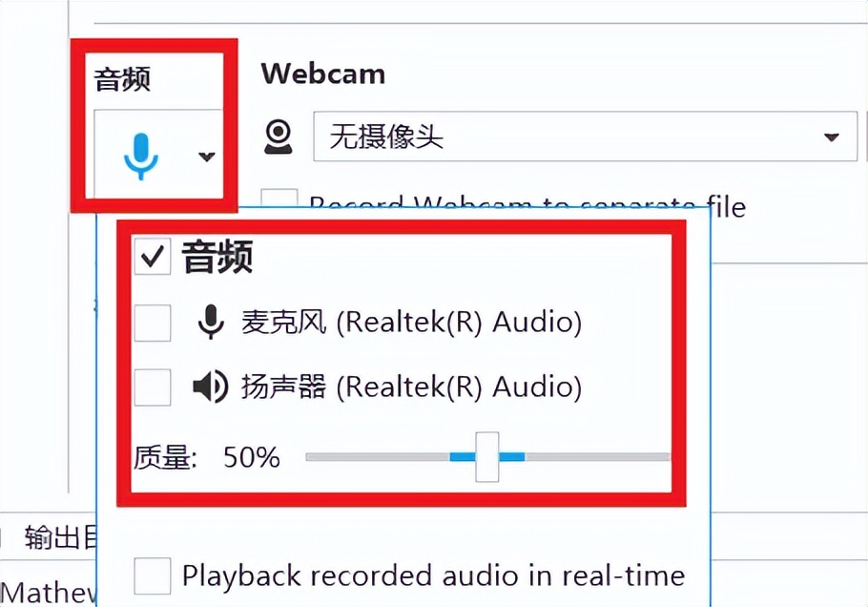Open the 无摄像头 webcam dropdown

(x=585, y=136)
